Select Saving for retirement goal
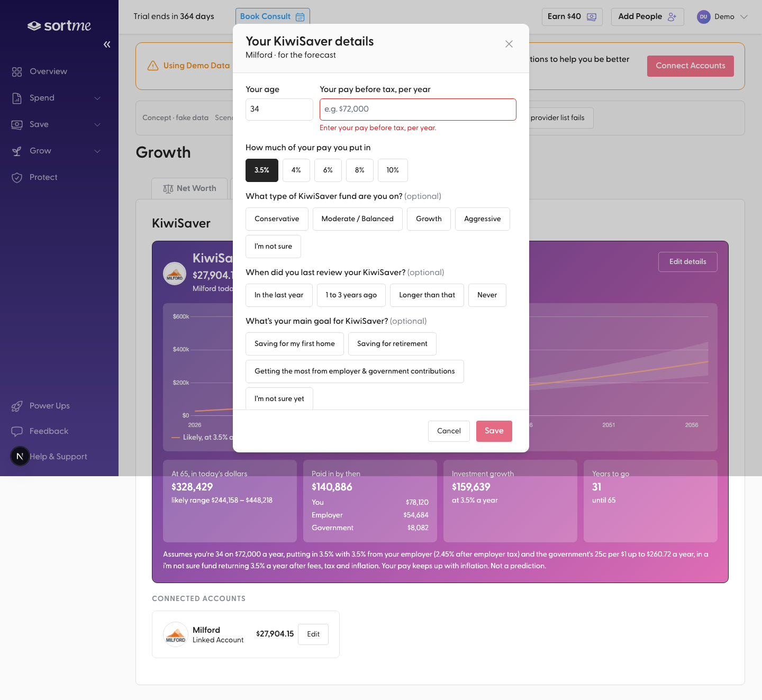Viewport: 762px width, 700px height. click(x=392, y=344)
